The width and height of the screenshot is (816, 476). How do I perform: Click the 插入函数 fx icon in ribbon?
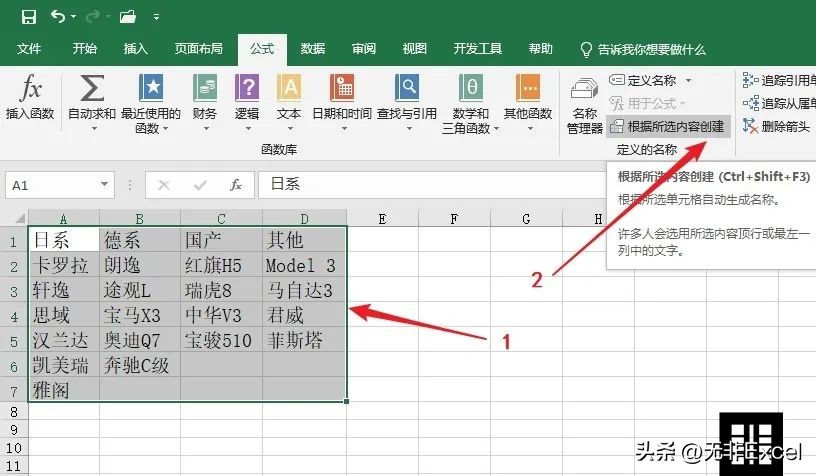tap(30, 87)
